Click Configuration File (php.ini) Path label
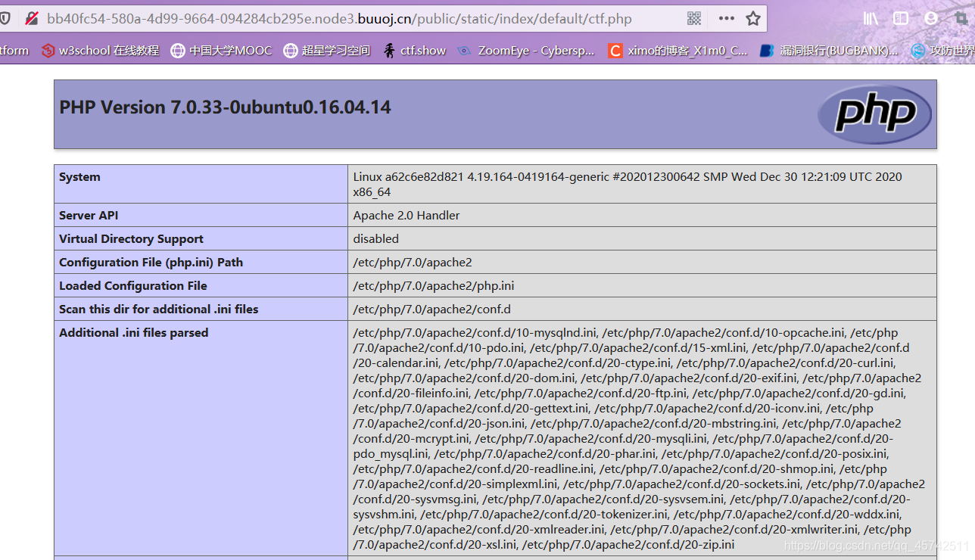The height and width of the screenshot is (560, 975). [x=151, y=263]
